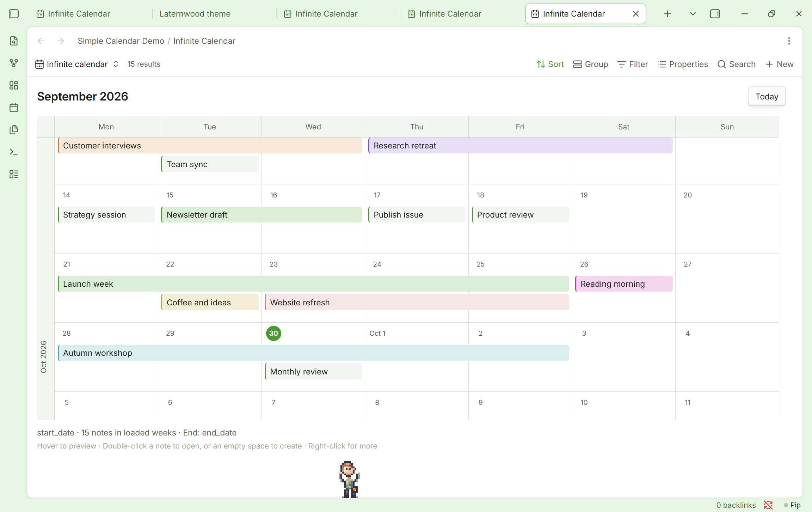Image resolution: width=812 pixels, height=512 pixels.
Task: Open the graph view icon
Action: (14, 63)
